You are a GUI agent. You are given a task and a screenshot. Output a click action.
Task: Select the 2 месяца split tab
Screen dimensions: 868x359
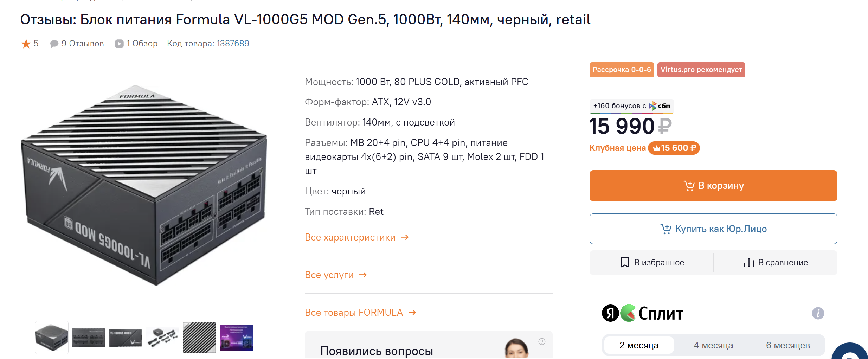pyautogui.click(x=639, y=345)
